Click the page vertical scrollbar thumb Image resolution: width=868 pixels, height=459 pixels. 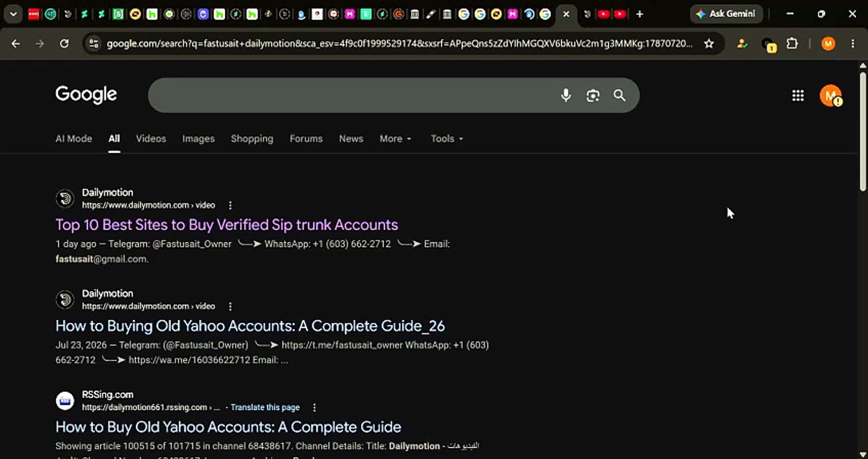[863, 131]
